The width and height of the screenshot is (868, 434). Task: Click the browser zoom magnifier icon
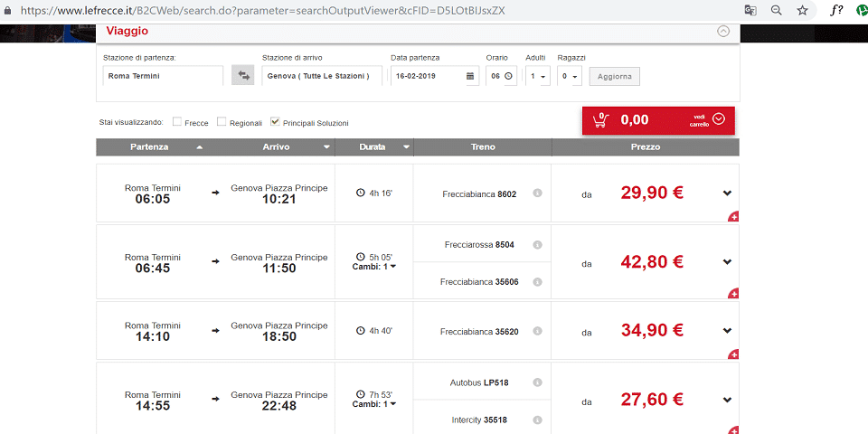(777, 11)
